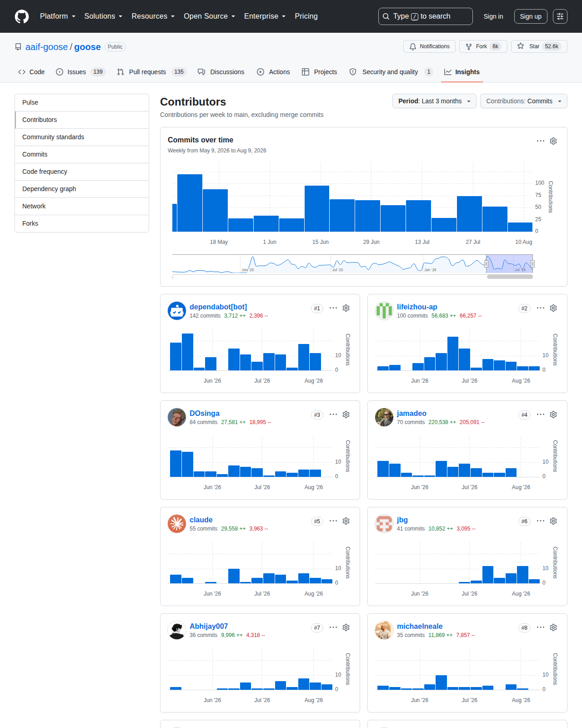Open the lifeizhou-ap profile link
Image resolution: width=582 pixels, height=728 pixels.
(x=417, y=307)
